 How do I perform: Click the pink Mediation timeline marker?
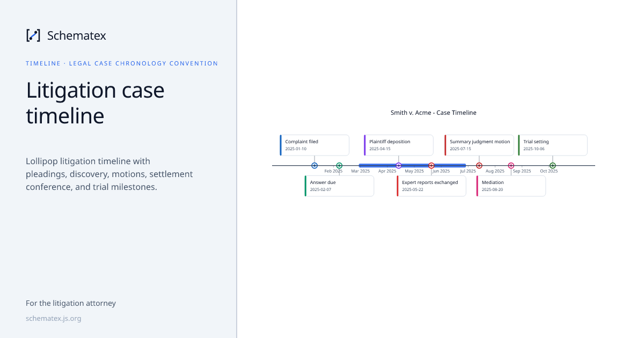511,166
